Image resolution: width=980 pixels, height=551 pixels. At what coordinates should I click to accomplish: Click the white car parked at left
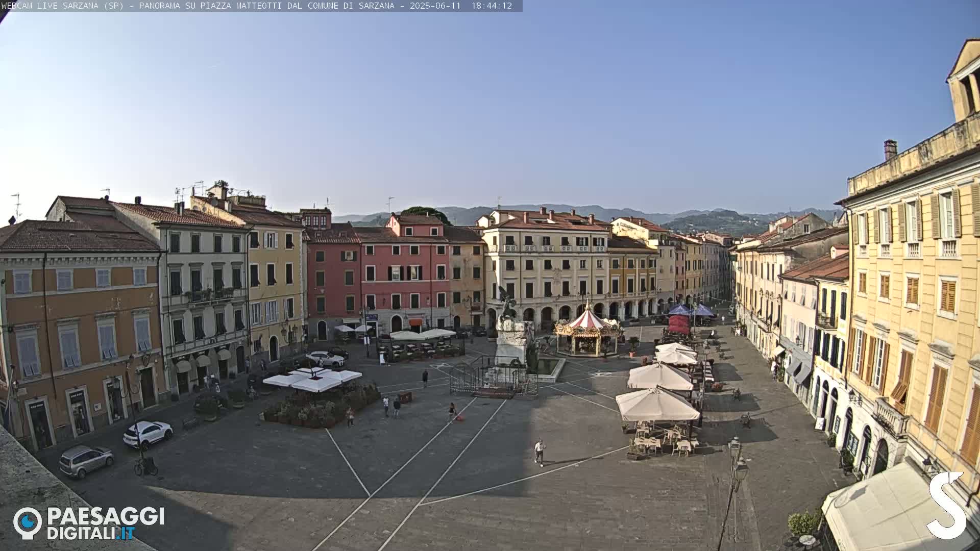(x=148, y=433)
